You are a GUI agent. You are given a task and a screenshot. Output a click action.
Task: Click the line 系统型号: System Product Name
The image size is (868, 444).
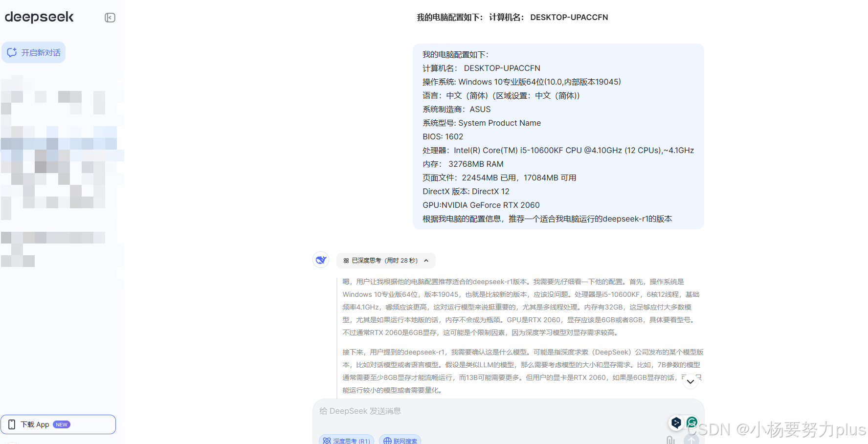pyautogui.click(x=482, y=123)
